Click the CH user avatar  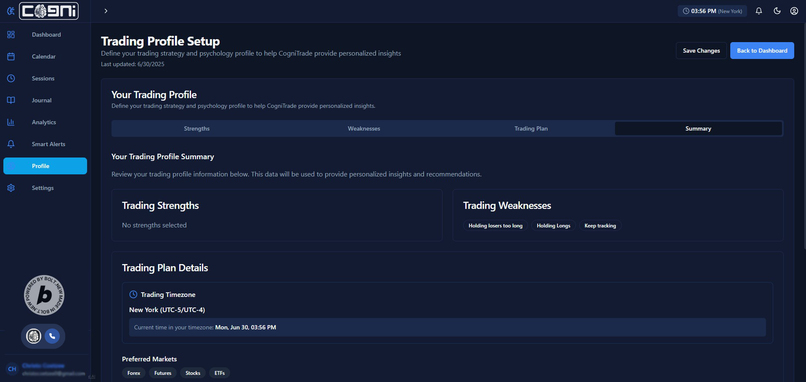tap(11, 369)
